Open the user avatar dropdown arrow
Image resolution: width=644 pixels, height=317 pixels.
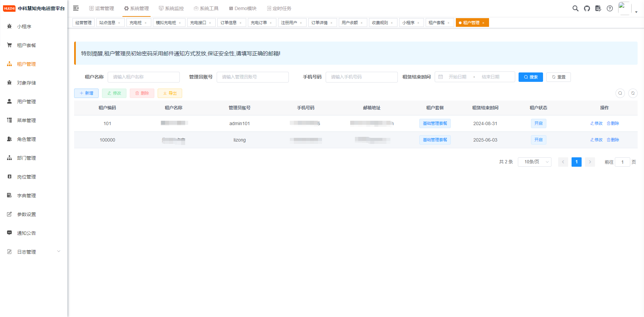tap(636, 12)
